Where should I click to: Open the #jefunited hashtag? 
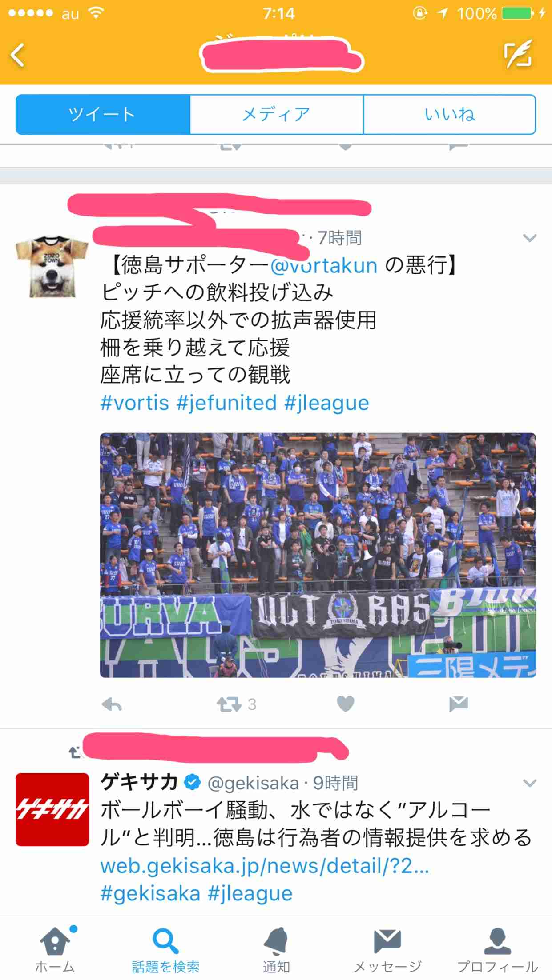pos(226,403)
